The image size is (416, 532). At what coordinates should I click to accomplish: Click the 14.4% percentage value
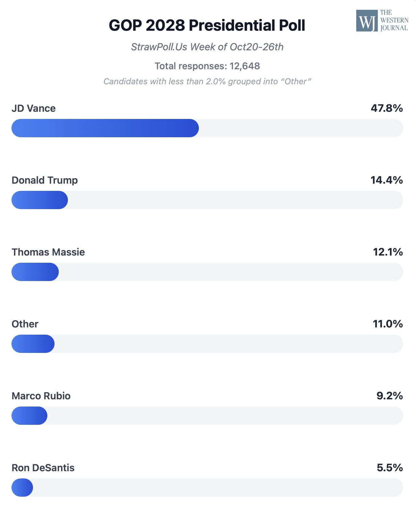pyautogui.click(x=386, y=180)
